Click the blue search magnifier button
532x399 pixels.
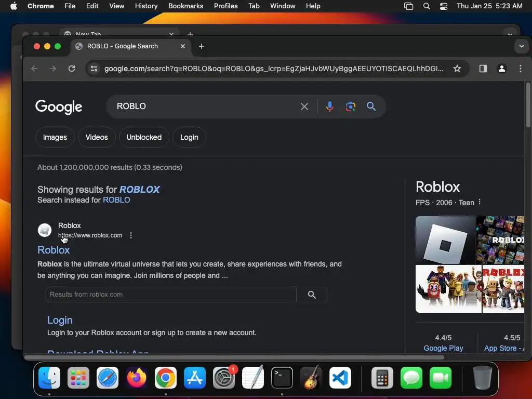coord(371,107)
